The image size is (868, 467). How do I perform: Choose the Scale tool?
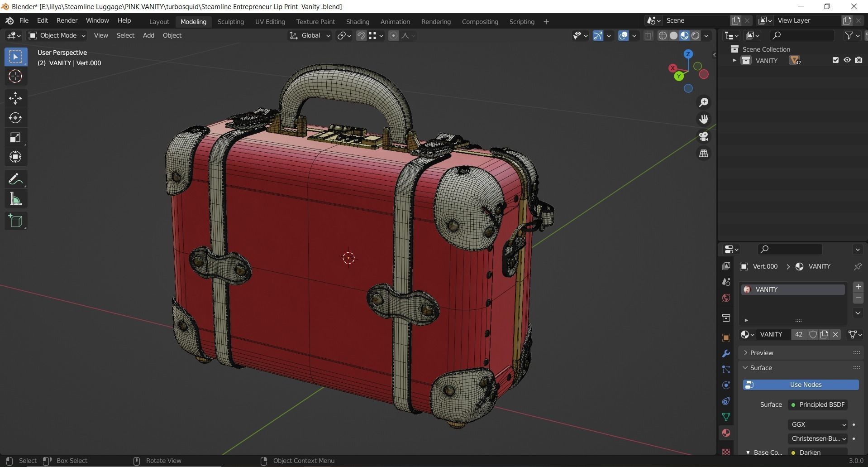click(x=16, y=137)
